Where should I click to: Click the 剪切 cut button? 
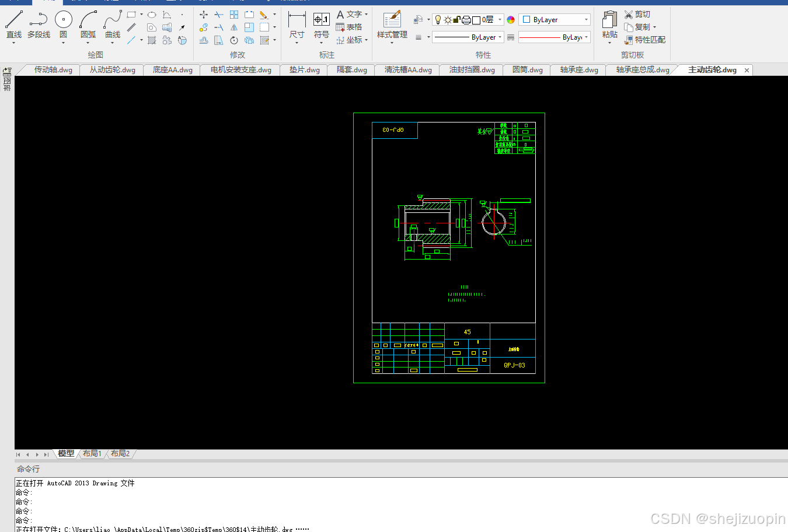[637, 15]
